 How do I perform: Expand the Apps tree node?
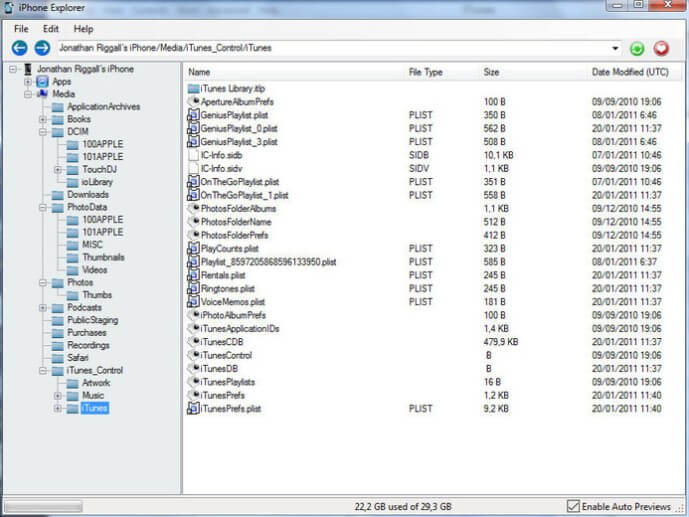click(x=28, y=82)
